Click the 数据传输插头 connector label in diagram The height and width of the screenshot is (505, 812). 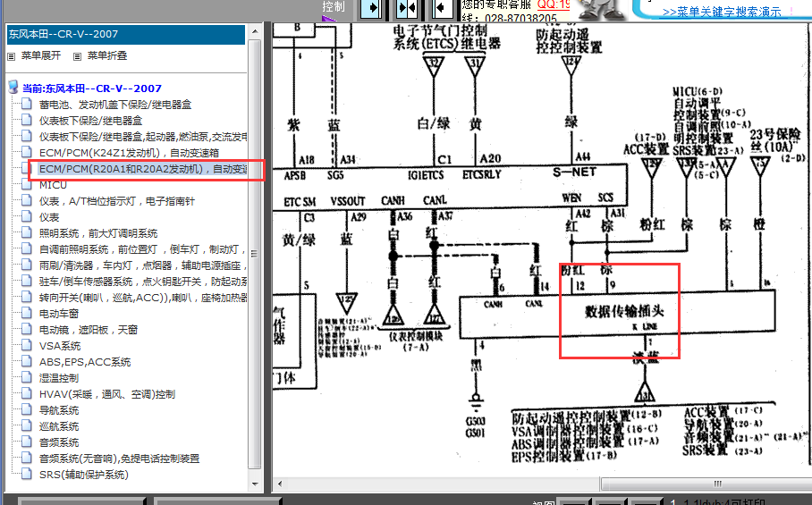624,311
